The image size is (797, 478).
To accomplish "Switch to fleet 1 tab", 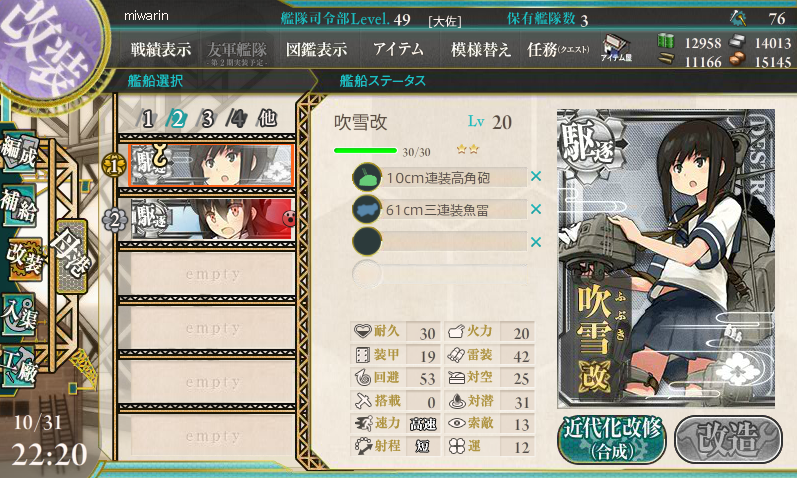I will point(148,119).
